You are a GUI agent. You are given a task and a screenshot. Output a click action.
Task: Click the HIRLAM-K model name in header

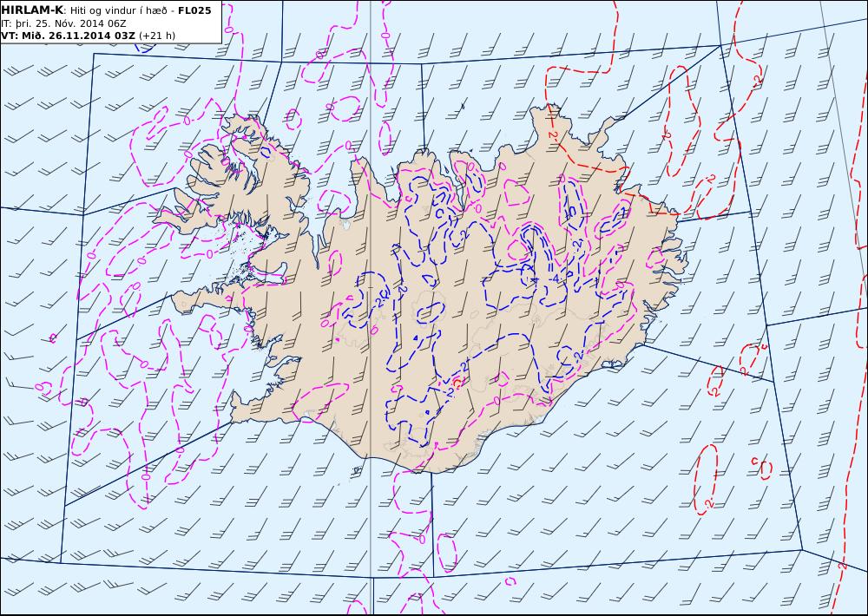[x=32, y=10]
